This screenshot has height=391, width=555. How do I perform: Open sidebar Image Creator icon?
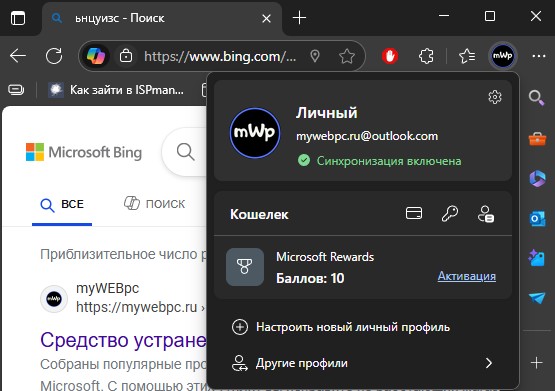(537, 258)
